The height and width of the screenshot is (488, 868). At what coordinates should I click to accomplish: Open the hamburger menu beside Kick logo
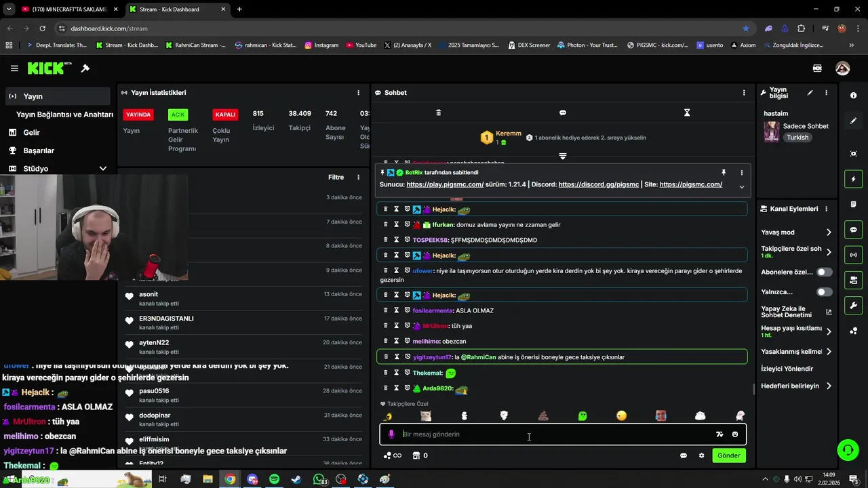pyautogui.click(x=14, y=68)
